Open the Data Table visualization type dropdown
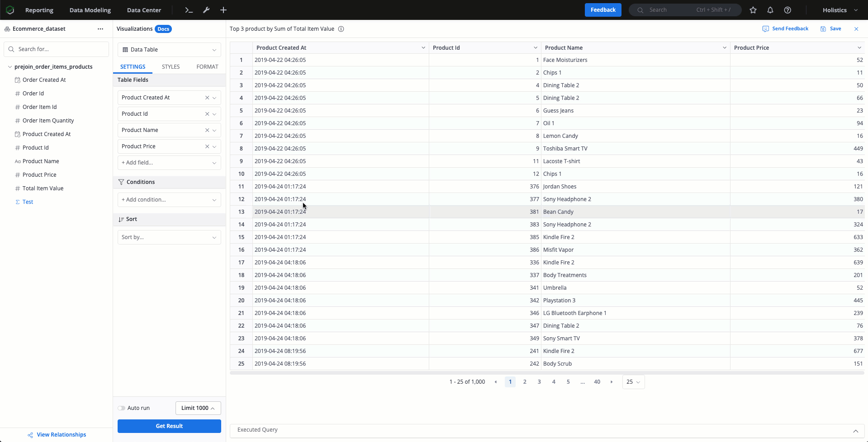 (169, 50)
